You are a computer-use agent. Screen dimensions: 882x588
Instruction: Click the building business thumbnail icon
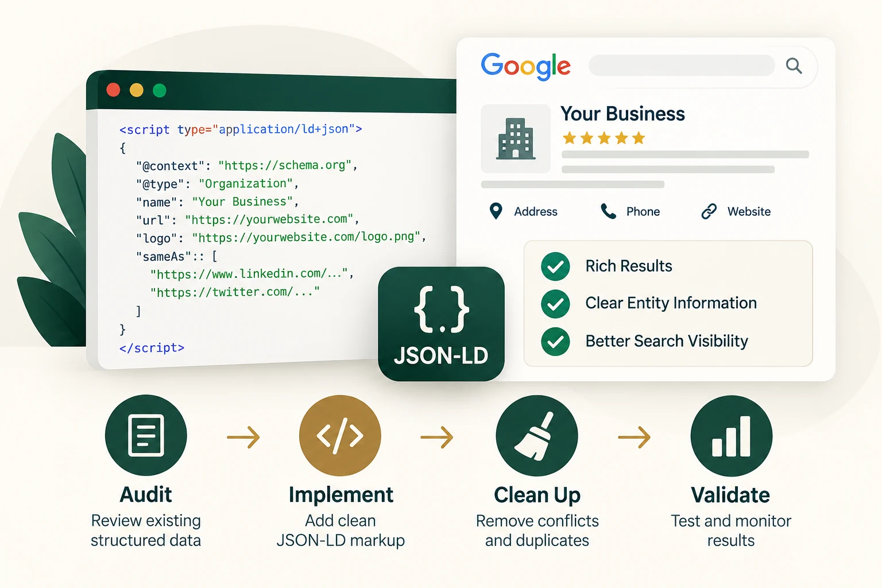516,138
